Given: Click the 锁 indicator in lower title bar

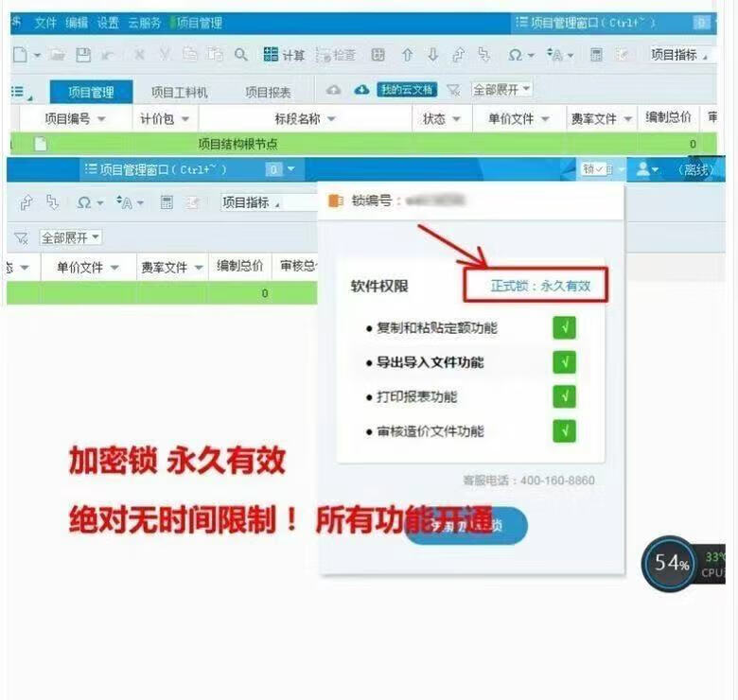Looking at the screenshot, I should click(597, 169).
